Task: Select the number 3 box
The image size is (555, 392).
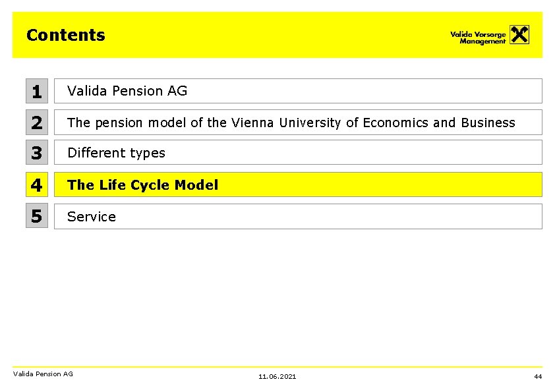Action: (37, 153)
